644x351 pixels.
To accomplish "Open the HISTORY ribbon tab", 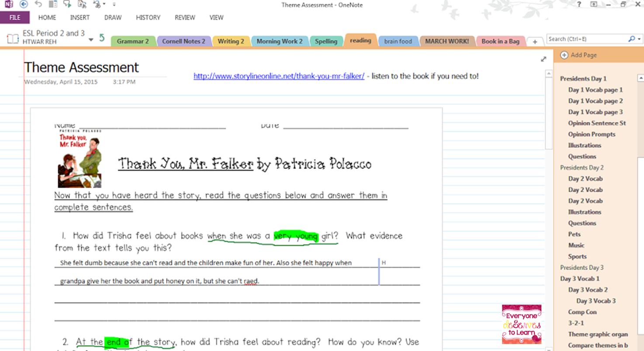I will [x=148, y=17].
